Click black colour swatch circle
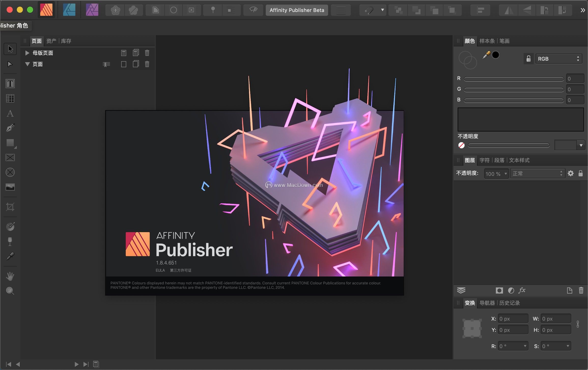 tap(495, 55)
